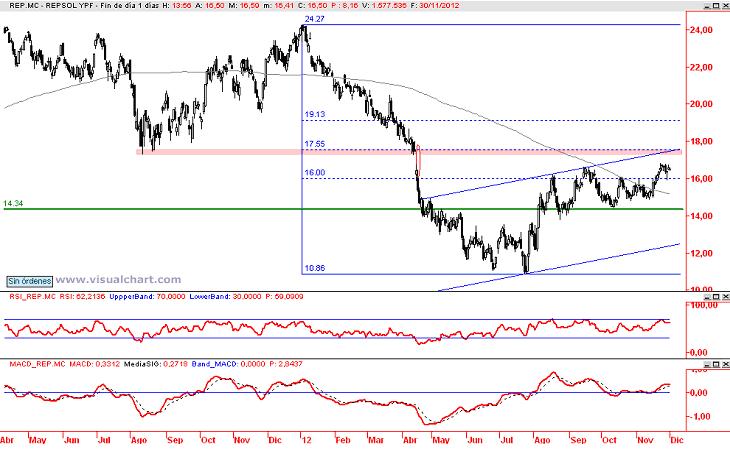Select the 10.86 low level label
This screenshot has height=454, width=730.
pyautogui.click(x=314, y=268)
